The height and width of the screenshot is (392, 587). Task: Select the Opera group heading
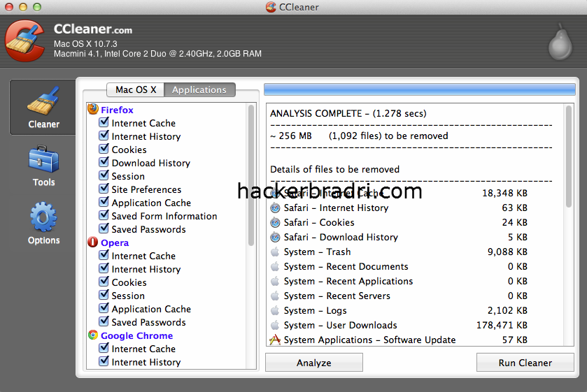pos(115,242)
